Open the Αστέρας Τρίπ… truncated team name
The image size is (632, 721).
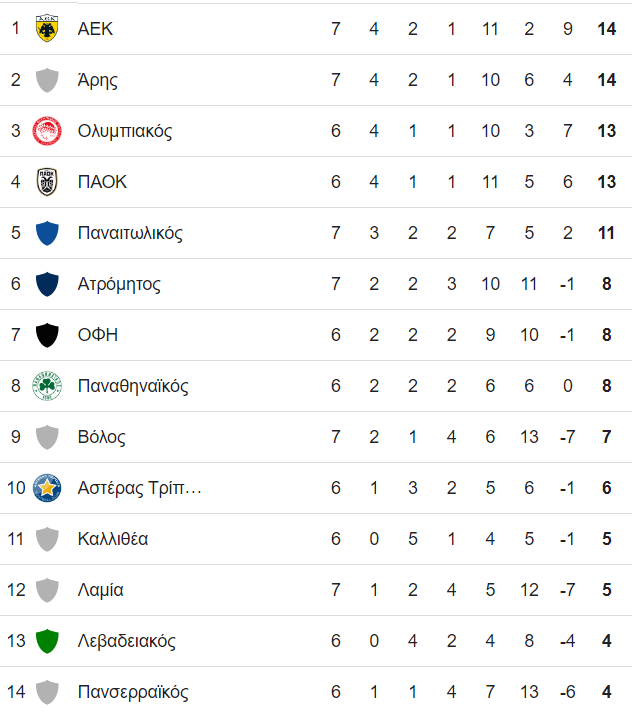139,488
